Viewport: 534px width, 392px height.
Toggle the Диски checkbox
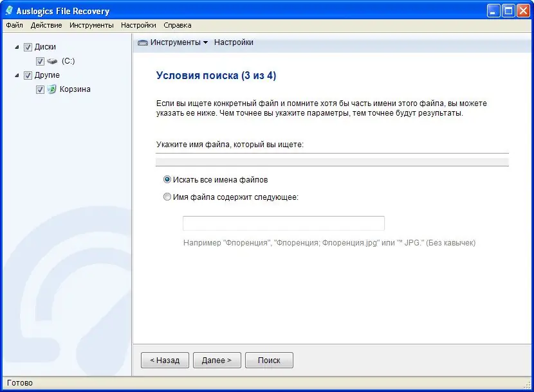(28, 47)
